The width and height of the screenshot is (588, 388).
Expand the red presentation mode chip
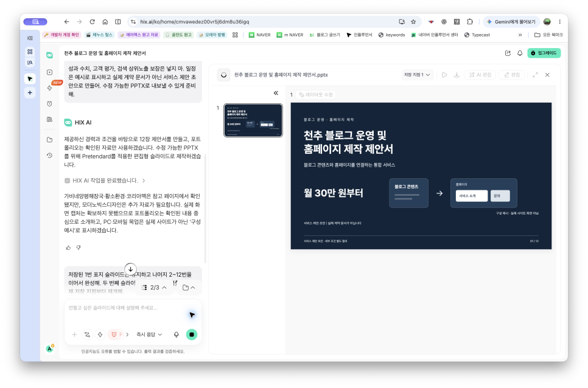point(127,334)
